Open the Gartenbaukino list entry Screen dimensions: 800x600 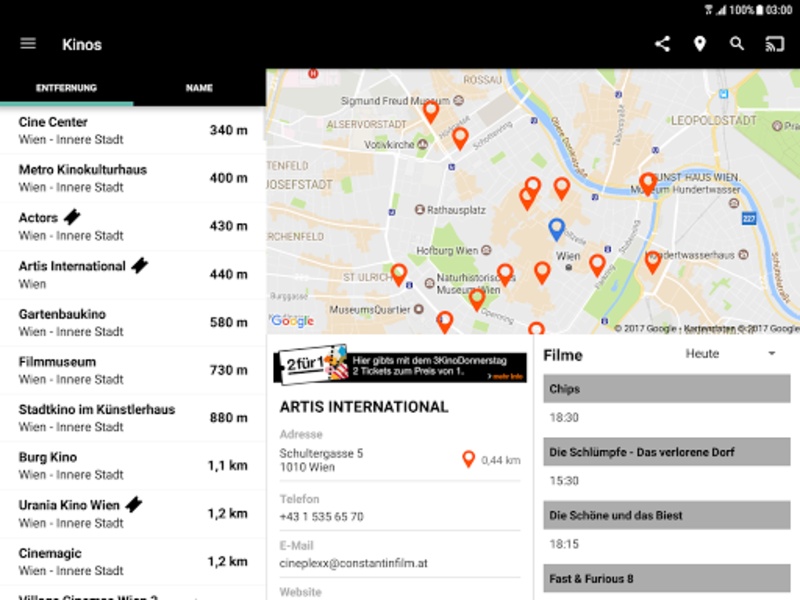click(x=133, y=322)
